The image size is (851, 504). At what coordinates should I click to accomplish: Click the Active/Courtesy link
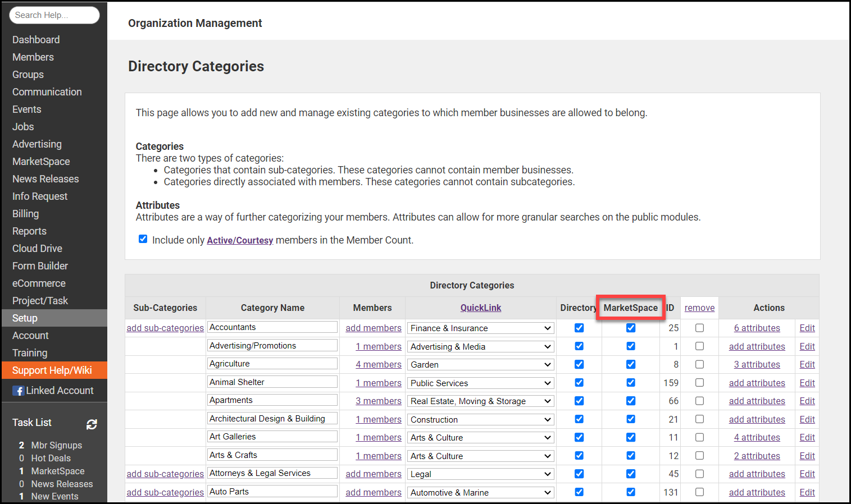point(240,240)
